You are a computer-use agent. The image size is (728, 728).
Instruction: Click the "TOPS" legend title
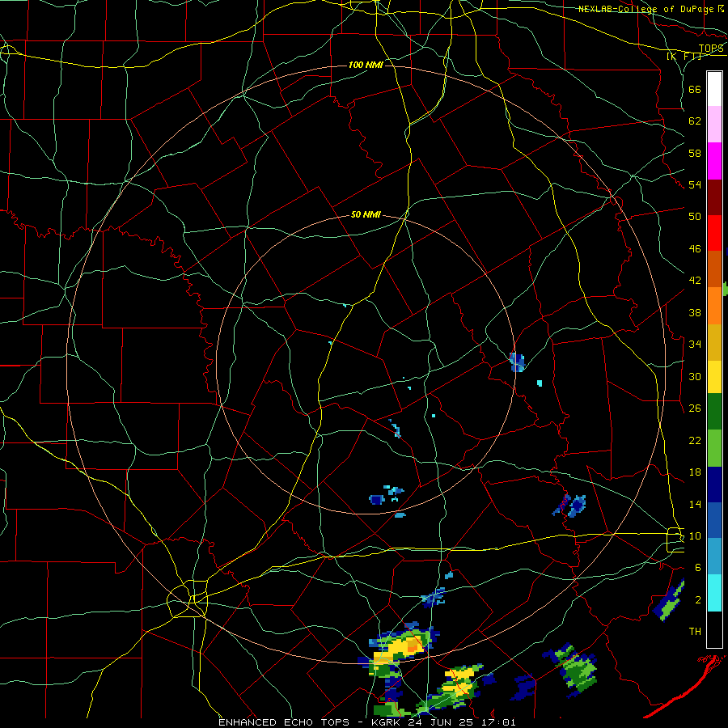click(x=711, y=49)
